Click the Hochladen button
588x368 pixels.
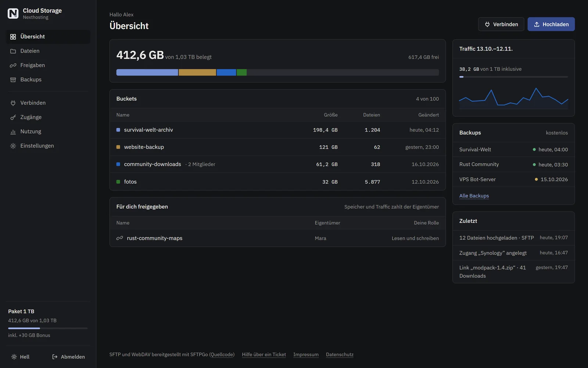pyautogui.click(x=551, y=24)
